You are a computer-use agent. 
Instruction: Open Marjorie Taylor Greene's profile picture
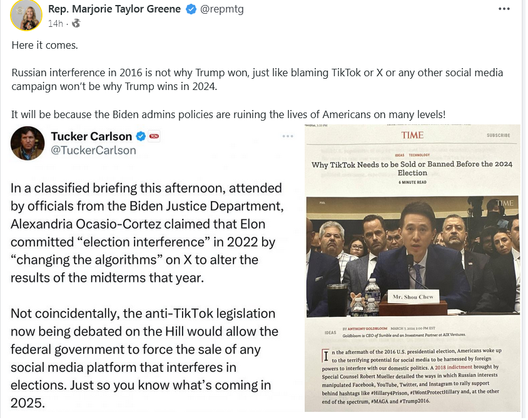coord(26,15)
